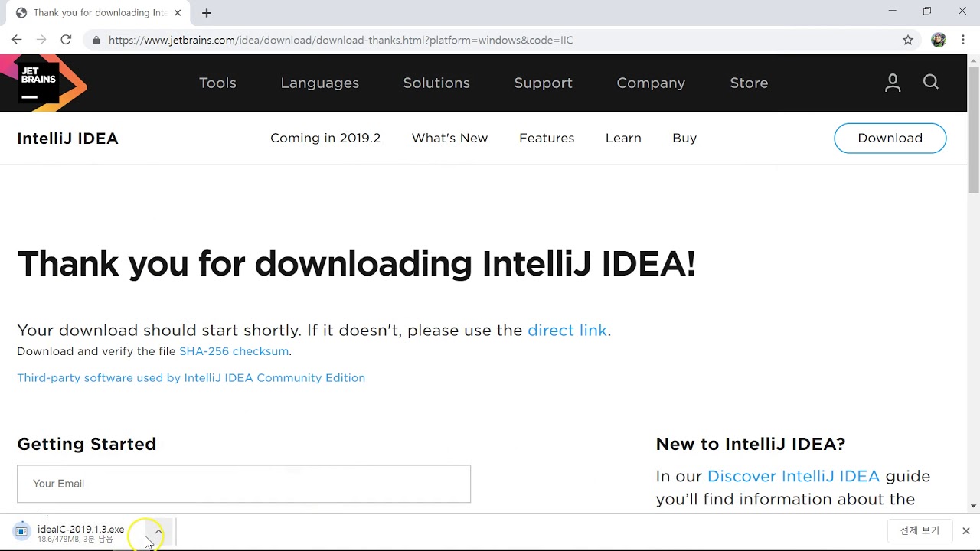Image resolution: width=980 pixels, height=551 pixels.
Task: Minimize the Chrome window
Action: (x=892, y=11)
